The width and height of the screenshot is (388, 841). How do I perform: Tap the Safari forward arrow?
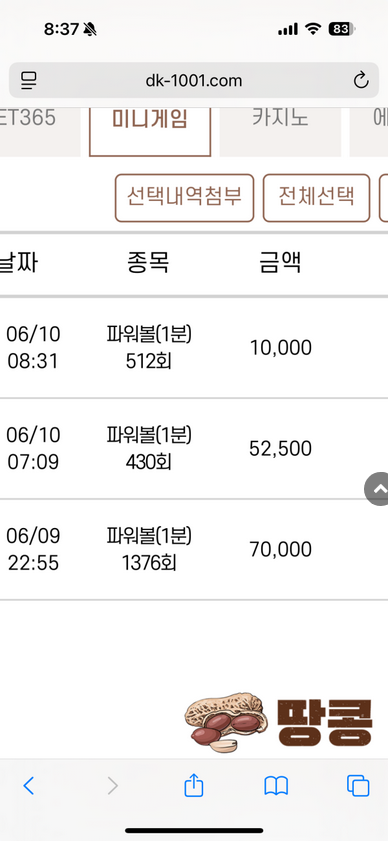point(112,786)
